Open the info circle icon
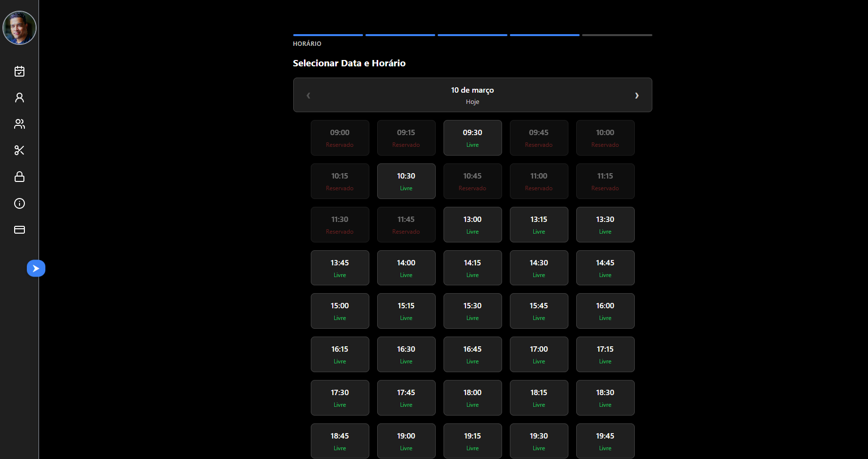 (x=20, y=203)
